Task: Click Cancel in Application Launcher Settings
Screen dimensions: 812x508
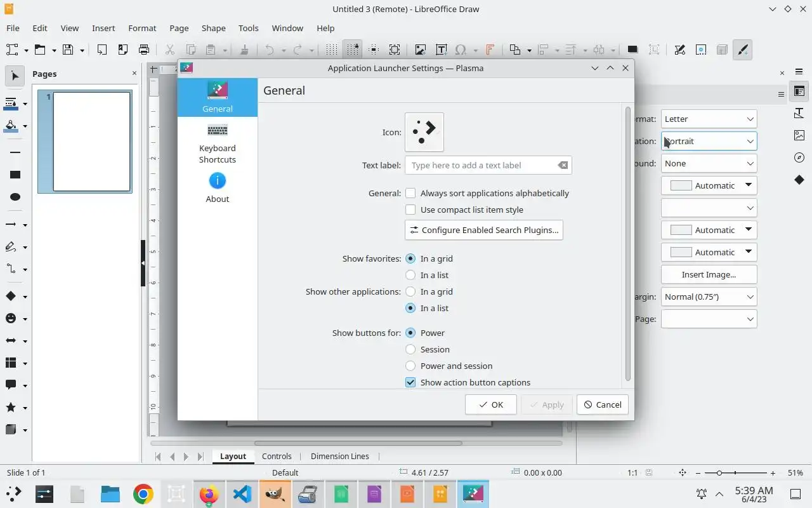Action: (x=603, y=404)
